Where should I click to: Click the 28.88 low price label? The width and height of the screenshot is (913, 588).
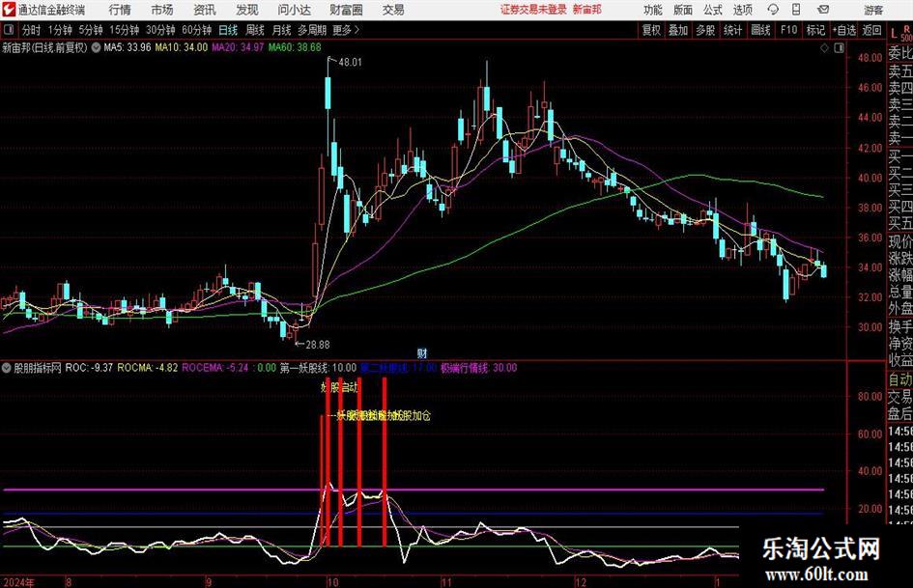point(318,345)
